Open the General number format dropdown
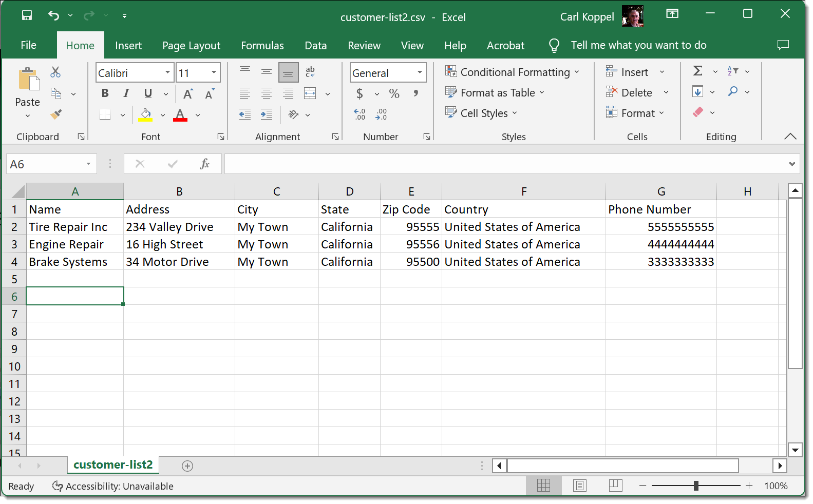 [420, 72]
